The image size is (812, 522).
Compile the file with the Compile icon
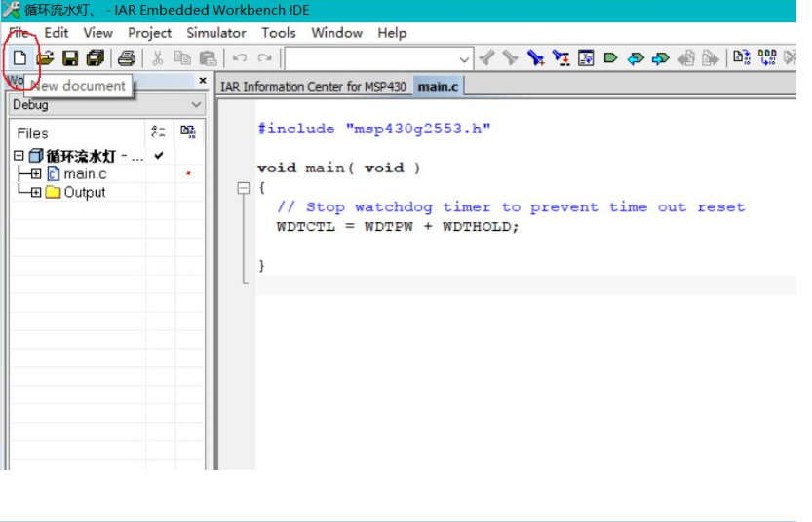click(x=742, y=57)
